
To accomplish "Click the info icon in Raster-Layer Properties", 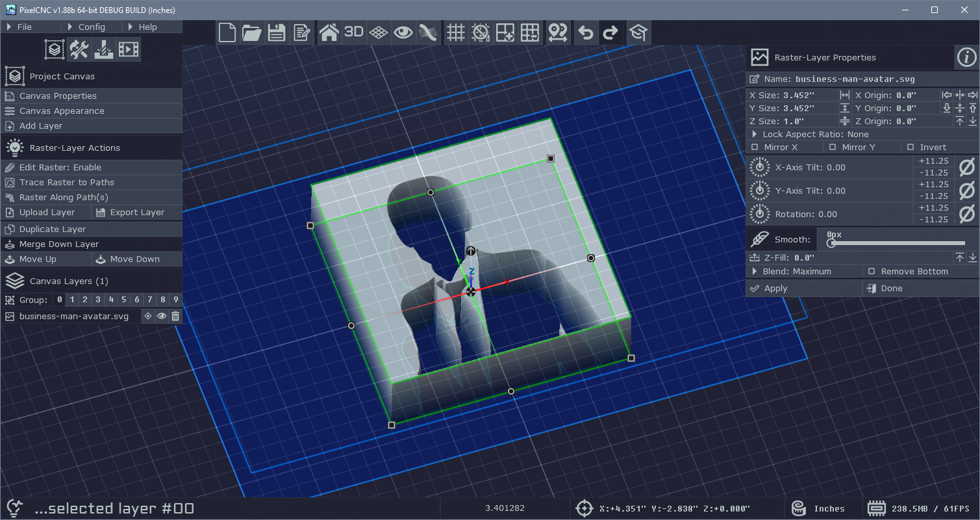I will (x=966, y=57).
